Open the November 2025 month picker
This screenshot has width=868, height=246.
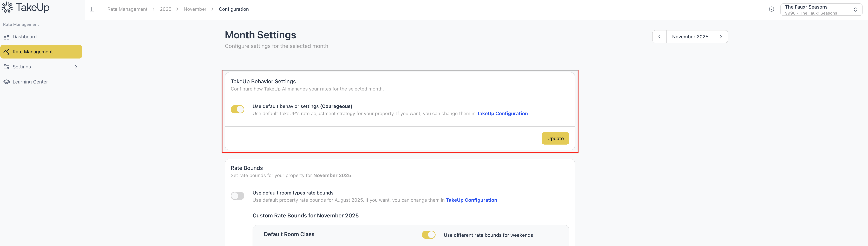pyautogui.click(x=690, y=37)
